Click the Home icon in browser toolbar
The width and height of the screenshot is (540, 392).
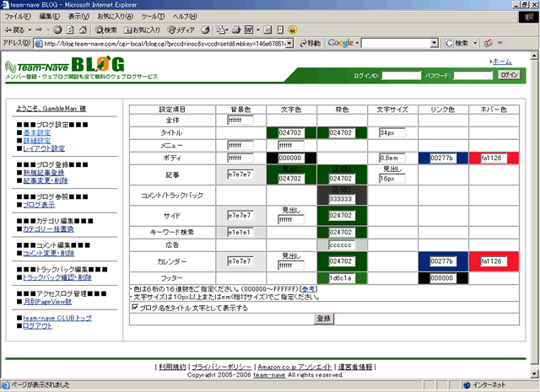click(x=82, y=30)
